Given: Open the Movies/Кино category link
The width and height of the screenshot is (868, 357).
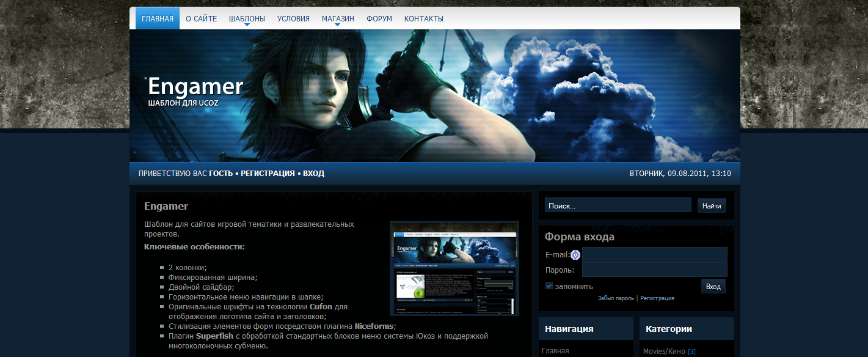Looking at the screenshot, I should (x=664, y=351).
